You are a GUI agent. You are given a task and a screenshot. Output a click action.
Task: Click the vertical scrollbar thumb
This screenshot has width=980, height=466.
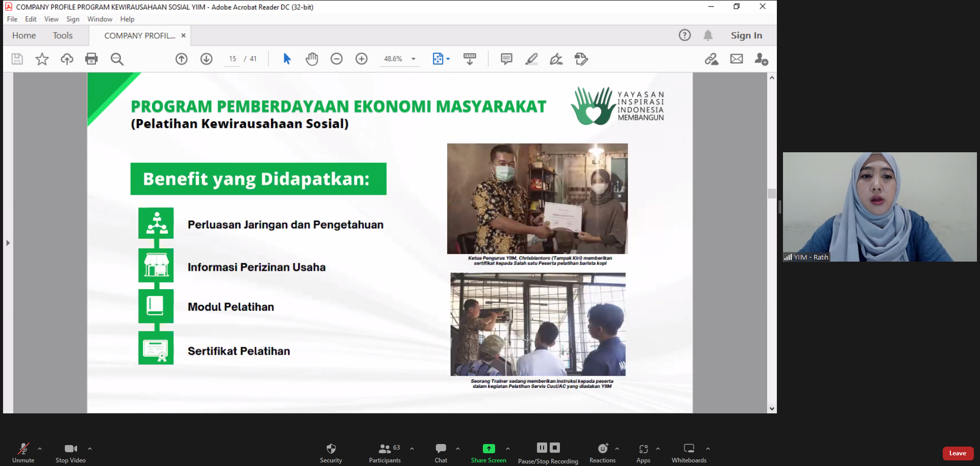point(772,194)
